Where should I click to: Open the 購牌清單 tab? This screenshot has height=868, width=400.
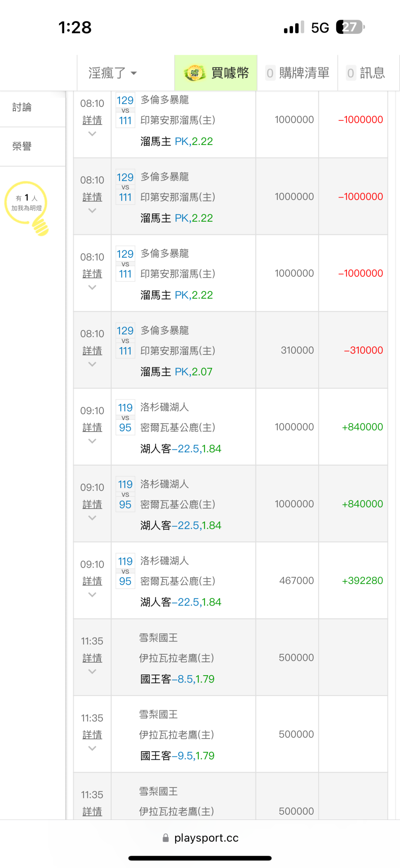(x=298, y=73)
